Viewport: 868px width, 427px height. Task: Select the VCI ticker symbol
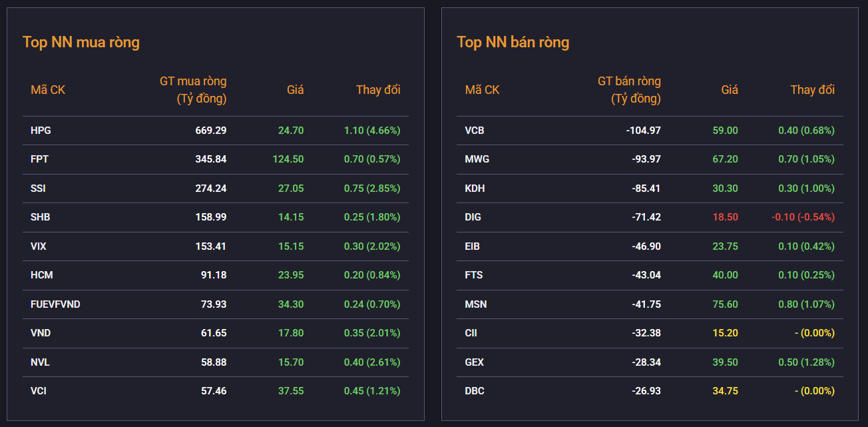click(39, 391)
